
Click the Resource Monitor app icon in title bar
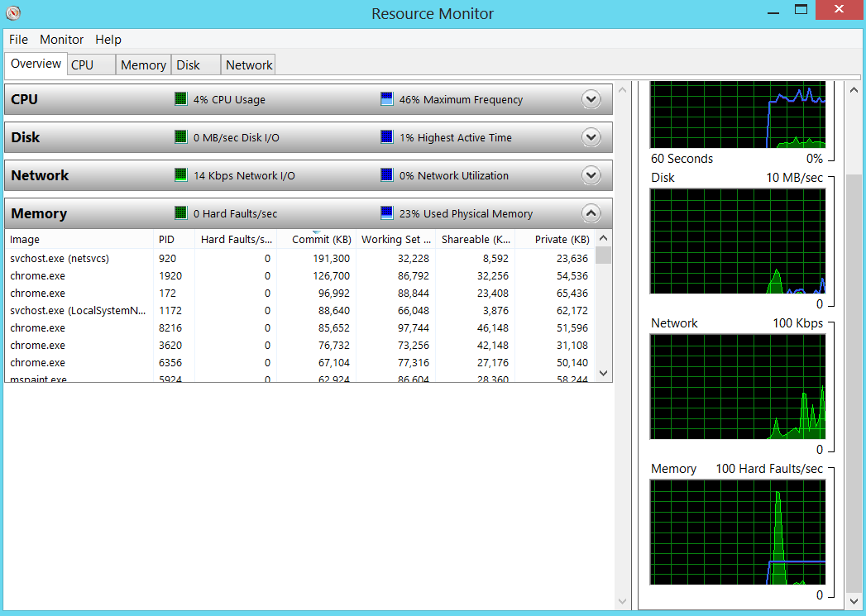tap(13, 13)
